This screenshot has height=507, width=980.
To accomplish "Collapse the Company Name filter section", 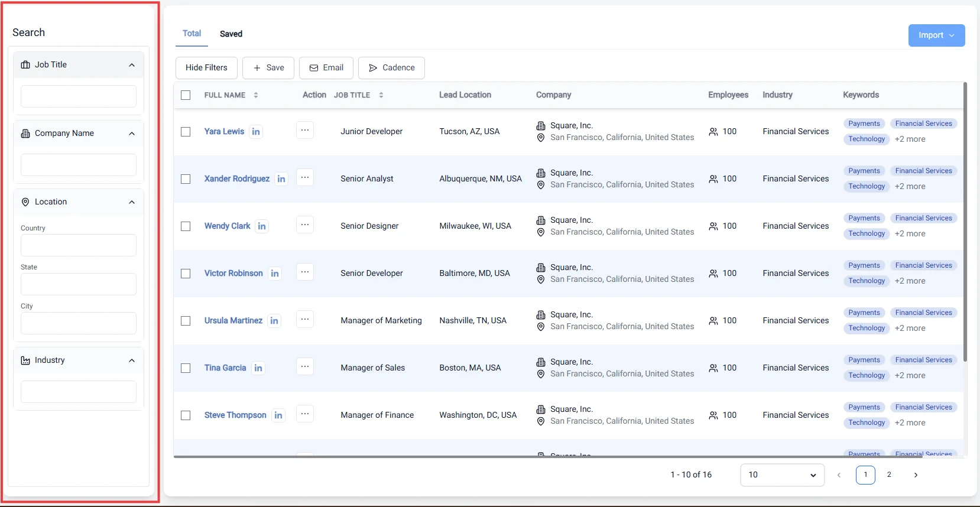I will pos(132,134).
